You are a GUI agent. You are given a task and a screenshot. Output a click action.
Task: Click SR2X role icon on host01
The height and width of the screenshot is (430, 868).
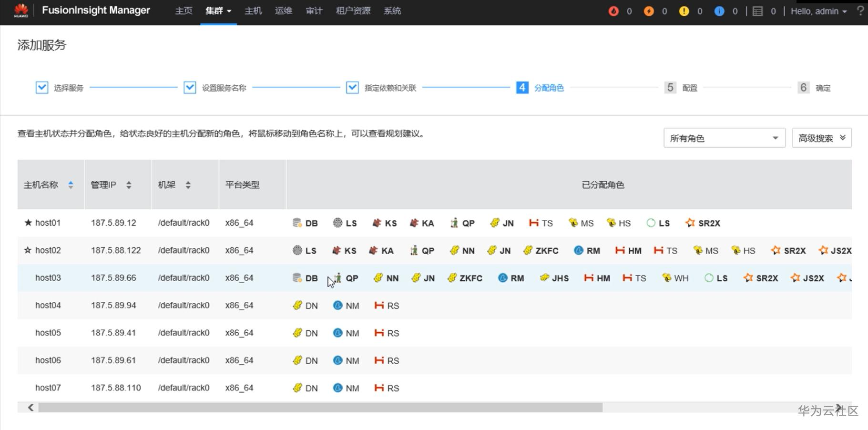point(690,223)
